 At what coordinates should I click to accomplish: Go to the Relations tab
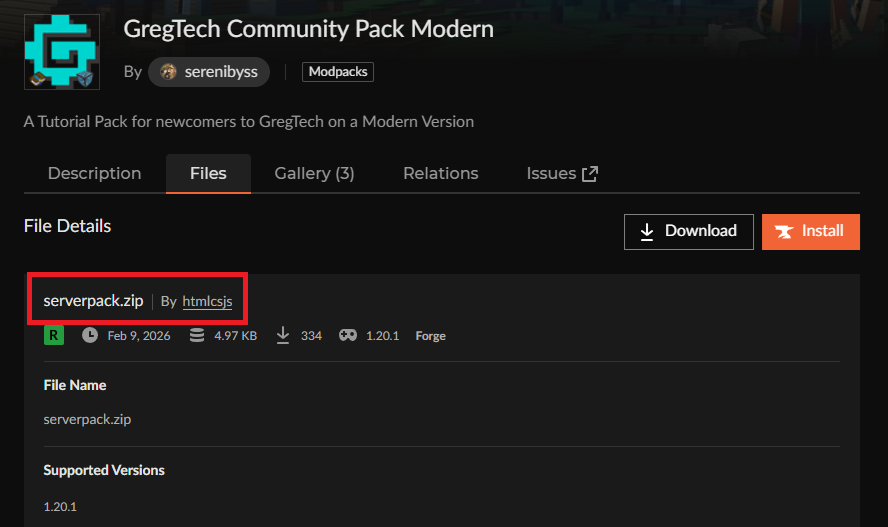coord(440,173)
